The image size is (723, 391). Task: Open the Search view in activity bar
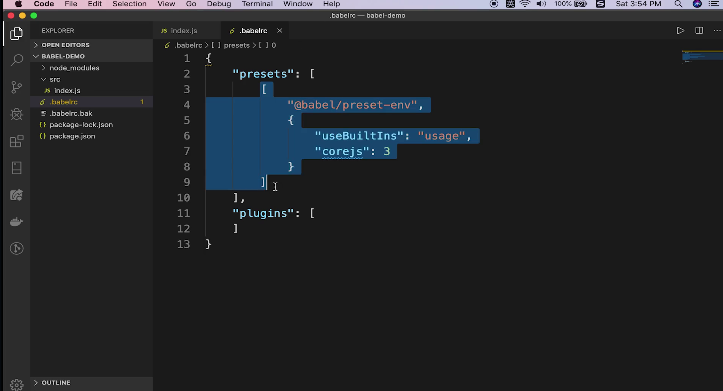[17, 60]
